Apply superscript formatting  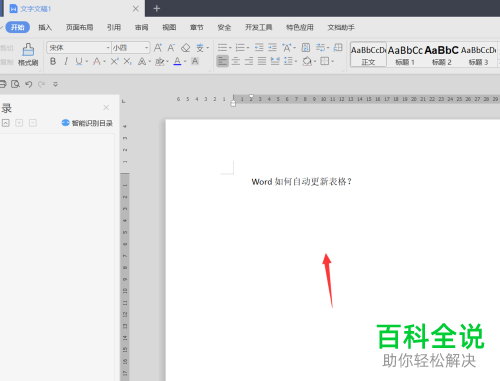pyautogui.click(x=114, y=61)
